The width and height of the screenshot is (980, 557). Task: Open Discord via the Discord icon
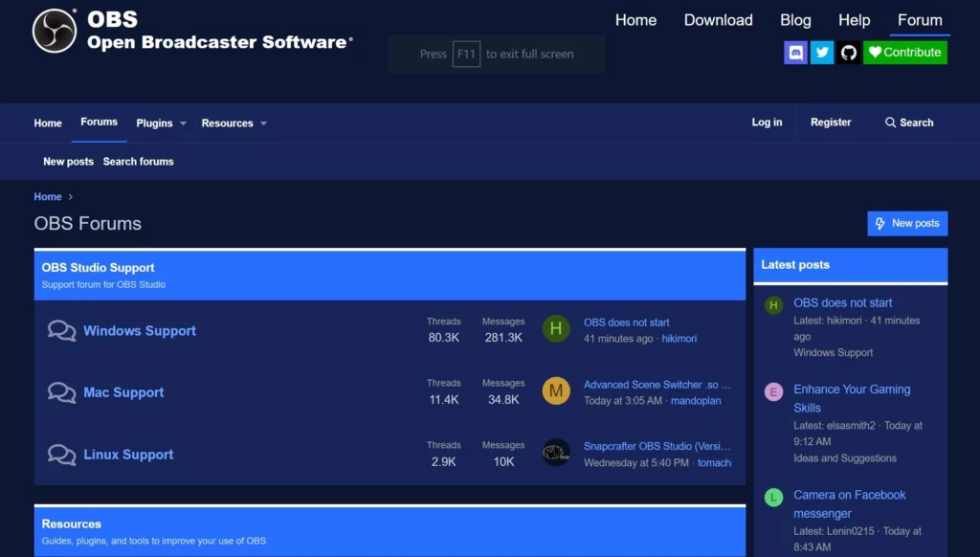(x=795, y=53)
